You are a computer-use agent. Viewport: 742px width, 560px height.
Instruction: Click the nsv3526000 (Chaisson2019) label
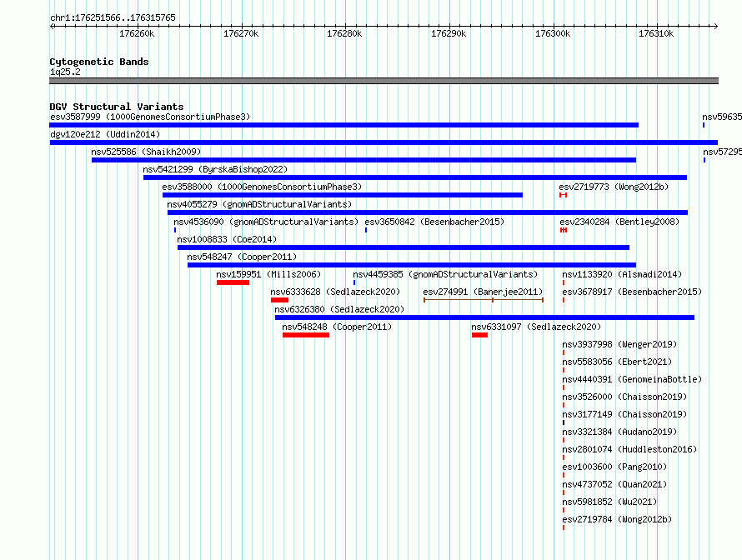coord(624,397)
